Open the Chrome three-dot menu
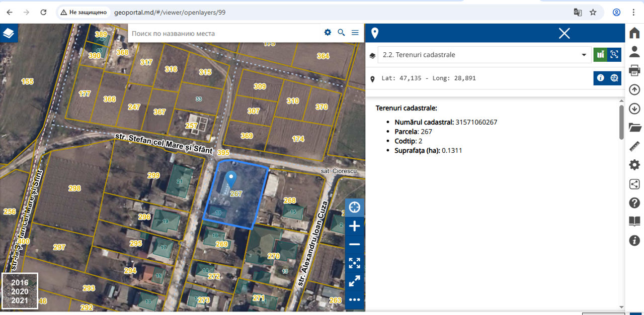This screenshot has width=644, height=315. click(x=633, y=12)
